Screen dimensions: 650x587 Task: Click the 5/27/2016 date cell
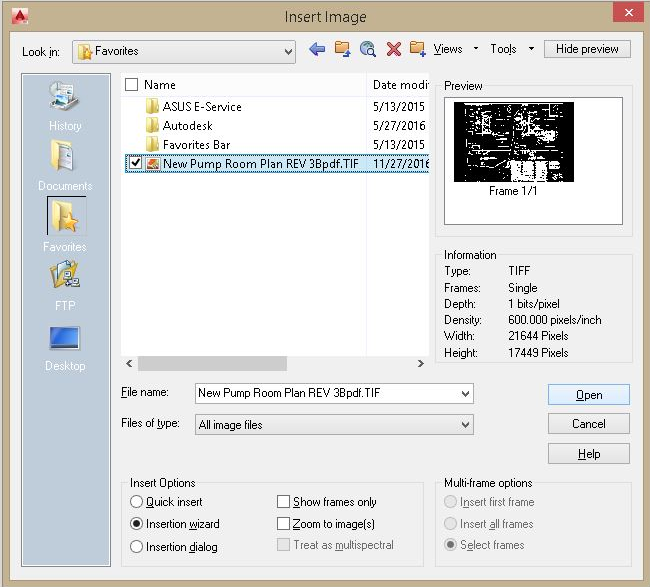(x=399, y=126)
